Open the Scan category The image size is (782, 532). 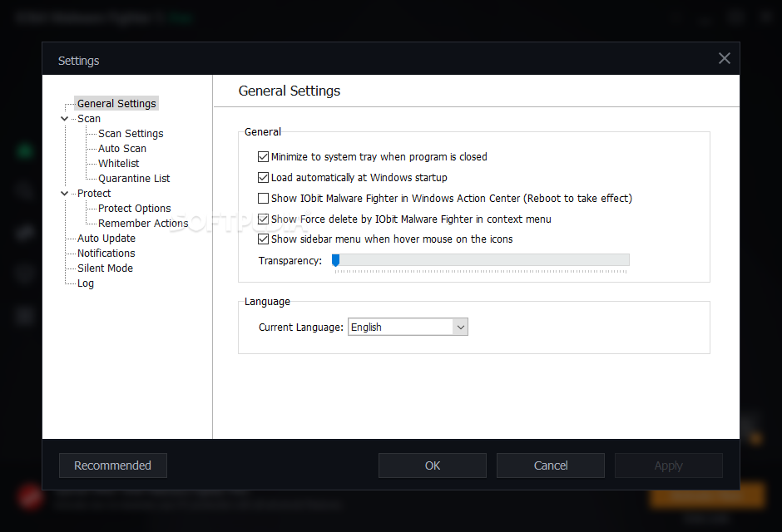point(89,119)
